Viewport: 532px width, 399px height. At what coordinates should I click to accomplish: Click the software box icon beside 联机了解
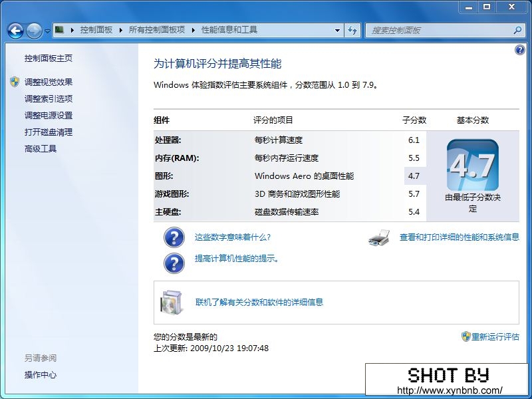(x=172, y=302)
